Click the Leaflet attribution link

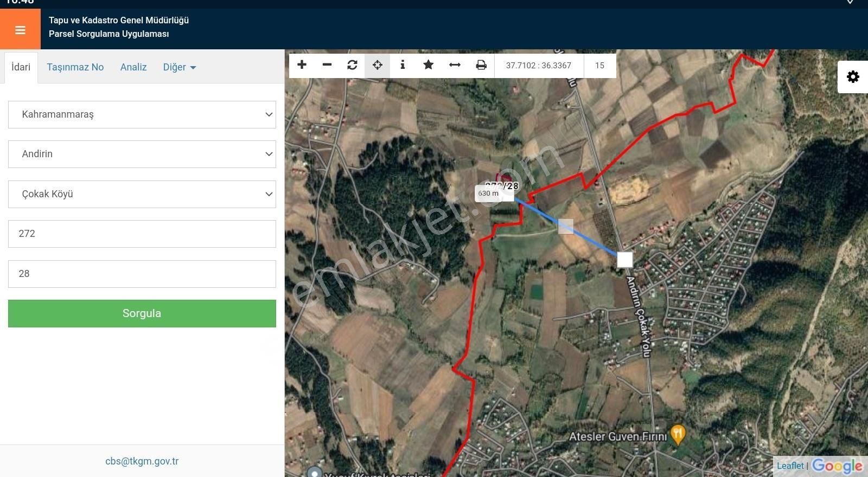tap(790, 466)
